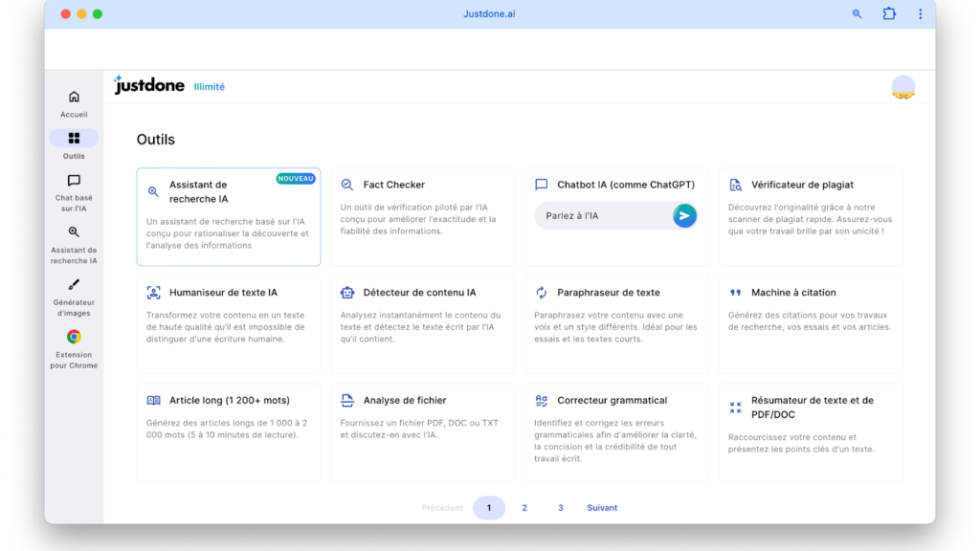Click the Paraphraseur de texte refresh icon
The height and width of the screenshot is (551, 980).
[x=542, y=293]
